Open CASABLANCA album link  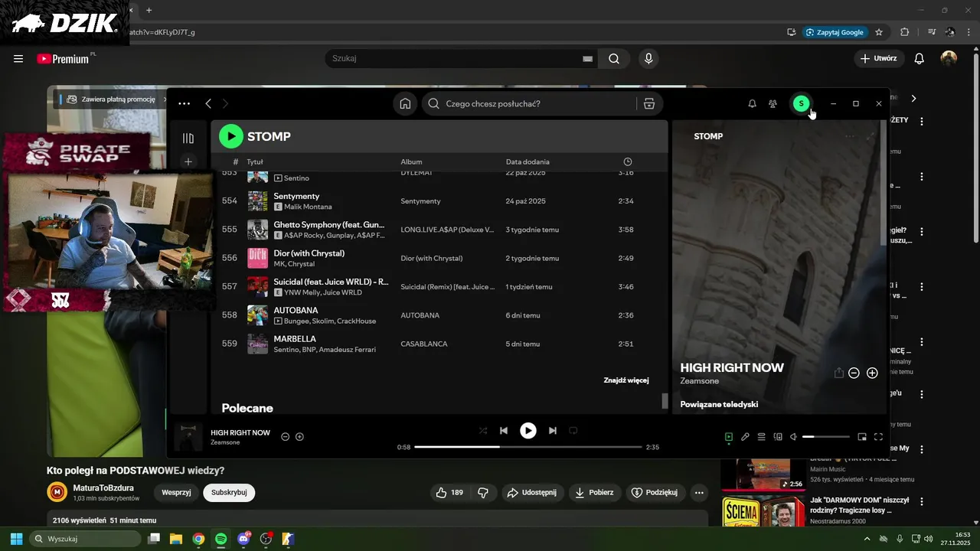click(423, 344)
